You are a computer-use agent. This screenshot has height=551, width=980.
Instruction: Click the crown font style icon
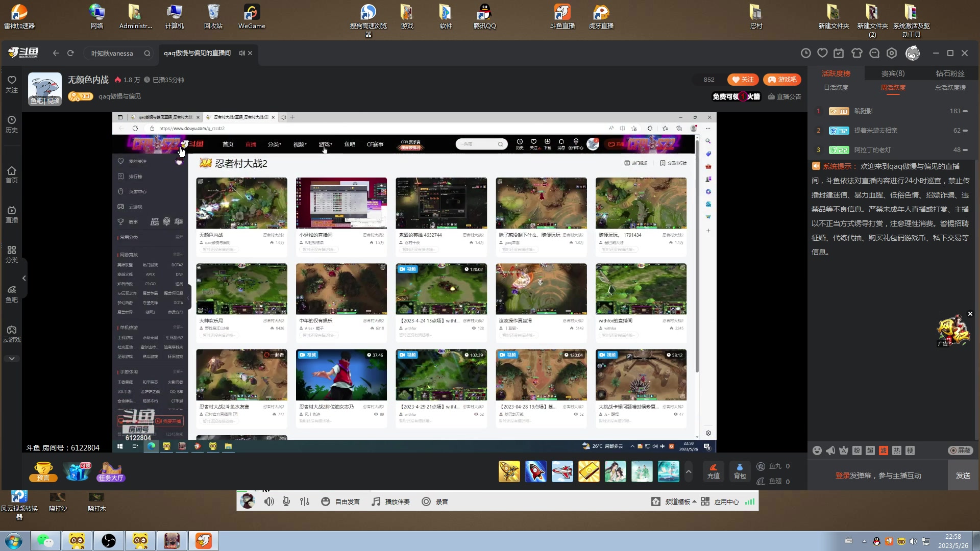844,450
